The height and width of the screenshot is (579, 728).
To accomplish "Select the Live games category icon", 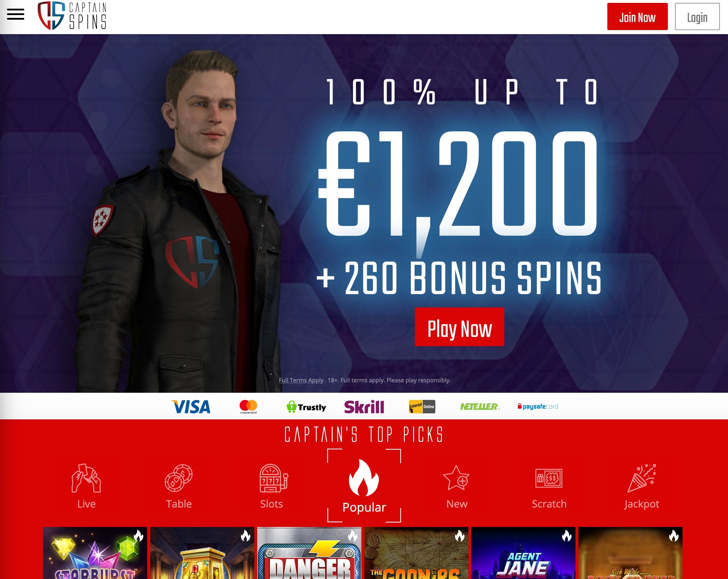I will tap(87, 478).
